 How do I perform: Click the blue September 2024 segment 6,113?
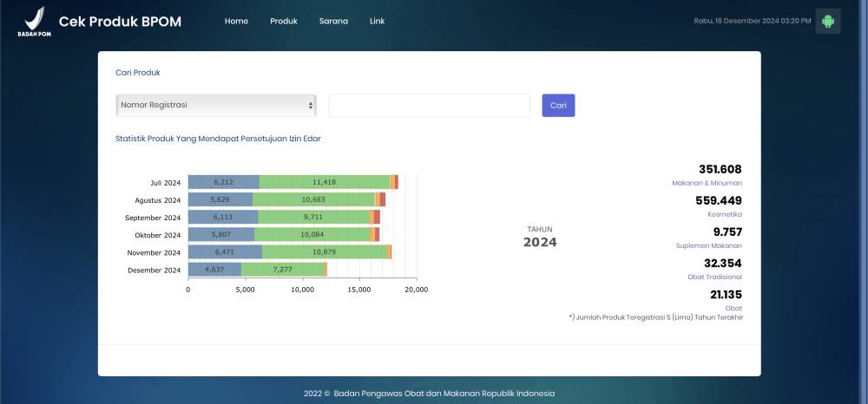click(223, 218)
